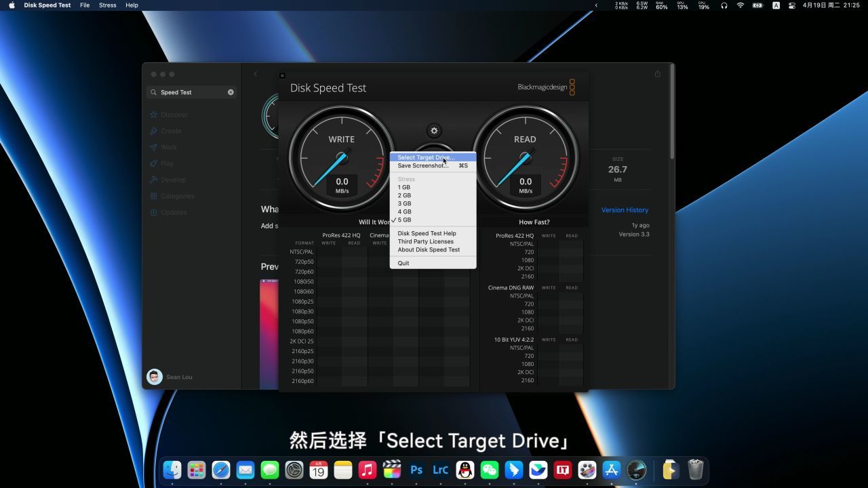The width and height of the screenshot is (868, 488).
Task: Click the share icon in App Store window
Action: click(657, 74)
